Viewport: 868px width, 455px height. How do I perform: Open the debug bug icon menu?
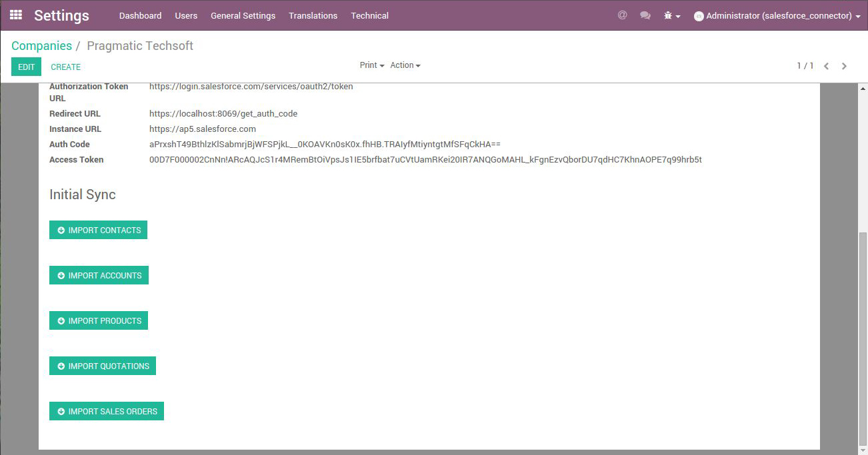pos(672,15)
